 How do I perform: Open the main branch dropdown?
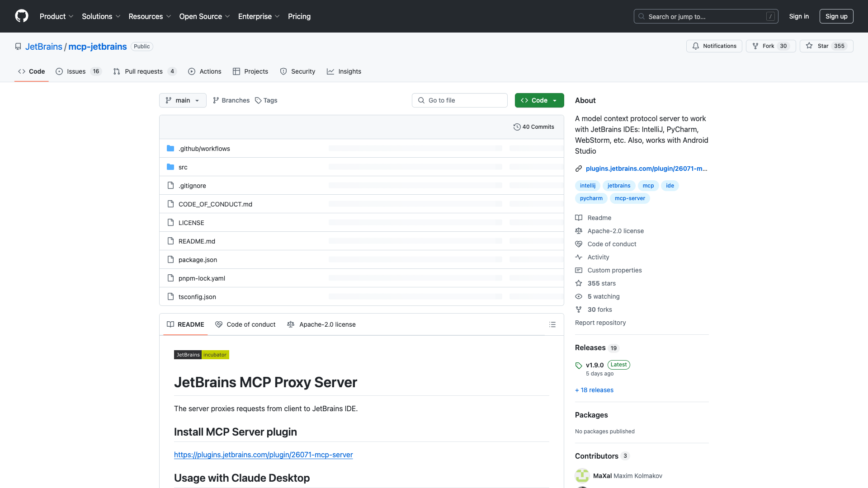[x=183, y=100]
